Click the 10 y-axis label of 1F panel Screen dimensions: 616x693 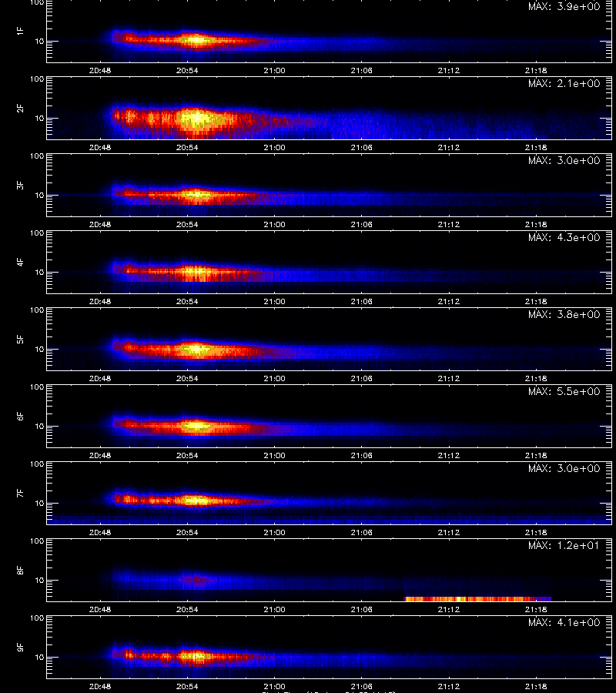click(x=39, y=41)
